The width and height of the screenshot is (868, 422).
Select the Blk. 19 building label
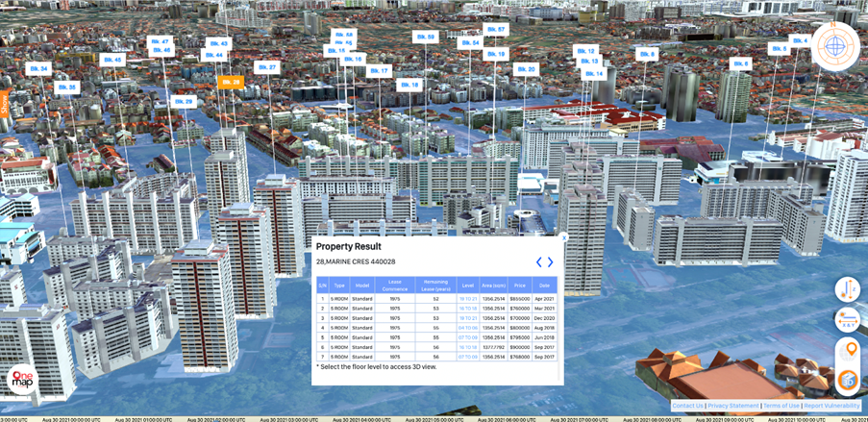[x=496, y=54]
